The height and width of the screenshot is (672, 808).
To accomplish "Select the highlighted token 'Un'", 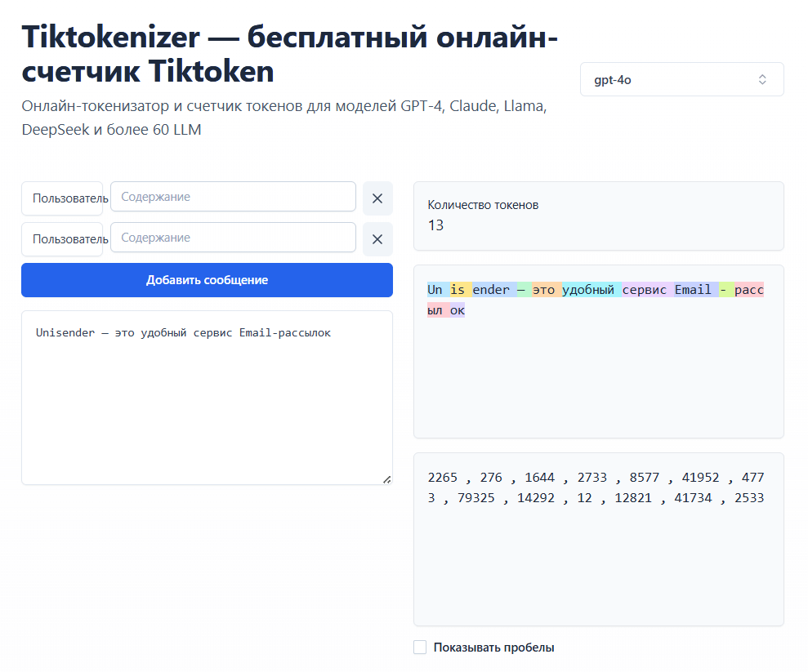I will click(x=433, y=289).
